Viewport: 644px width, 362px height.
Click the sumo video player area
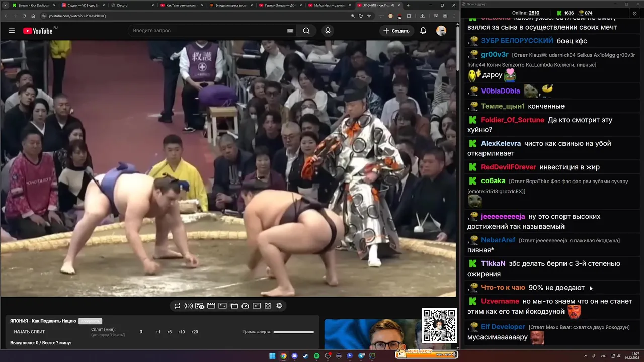(227, 168)
